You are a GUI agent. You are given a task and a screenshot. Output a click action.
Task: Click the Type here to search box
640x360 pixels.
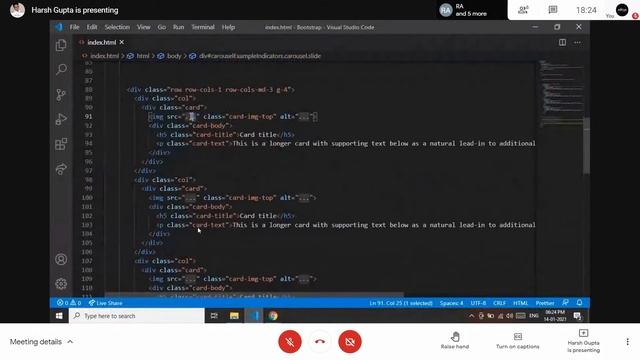(x=137, y=316)
